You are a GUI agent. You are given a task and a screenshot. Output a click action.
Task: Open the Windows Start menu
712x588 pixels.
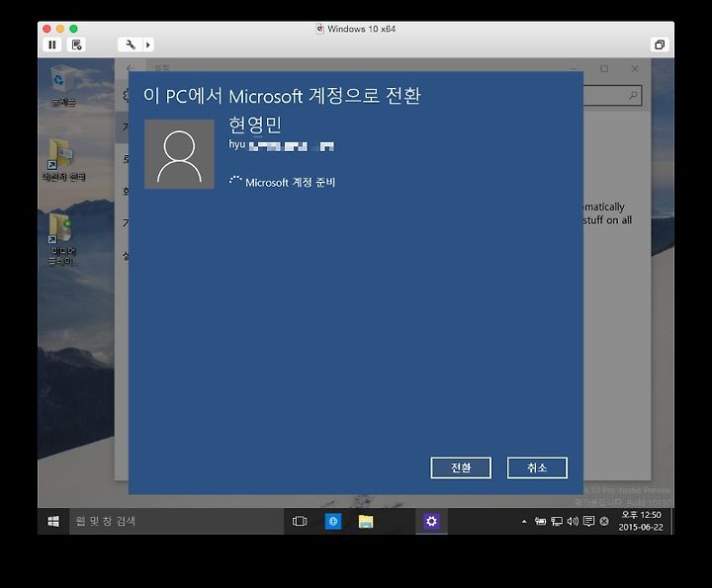point(53,522)
